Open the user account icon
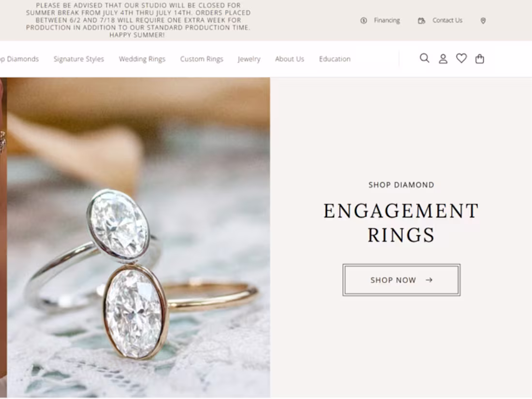This screenshot has height=399, width=532. pyautogui.click(x=443, y=58)
